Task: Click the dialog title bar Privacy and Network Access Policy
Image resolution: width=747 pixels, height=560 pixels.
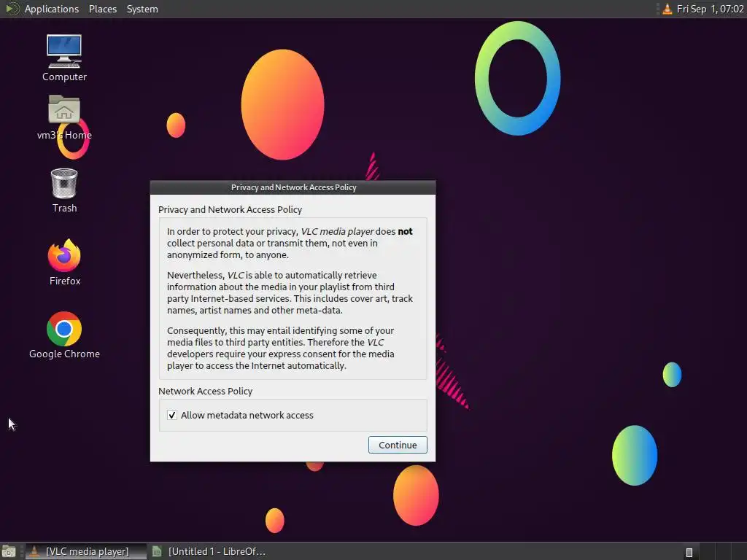Action: (x=293, y=187)
